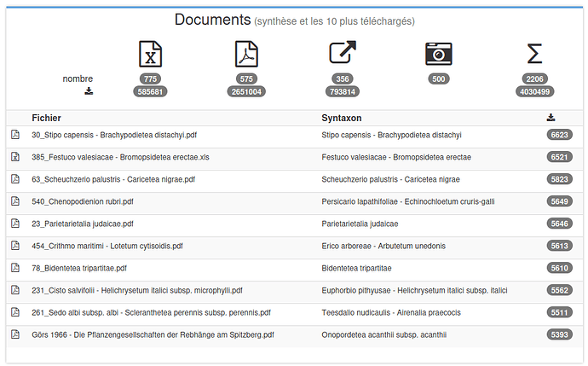Click the 5511 download count badge

pos(560,312)
